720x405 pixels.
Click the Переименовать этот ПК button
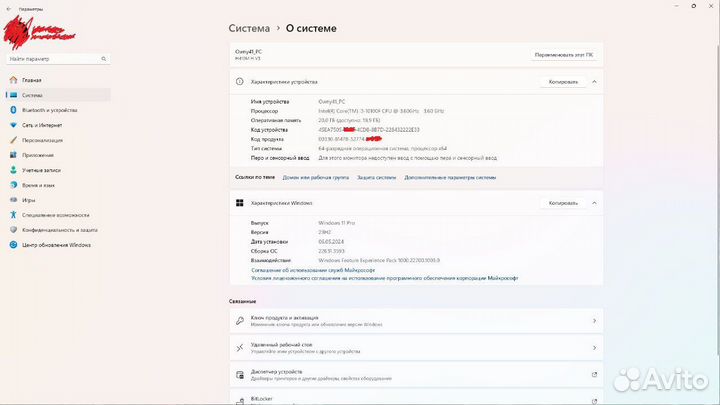564,55
